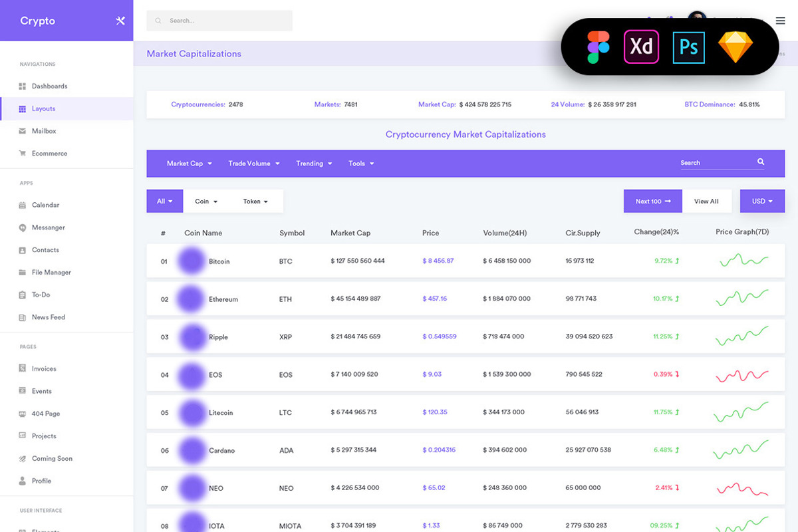This screenshot has width=798, height=532.
Task: Click the Cardano coin name
Action: tap(221, 451)
